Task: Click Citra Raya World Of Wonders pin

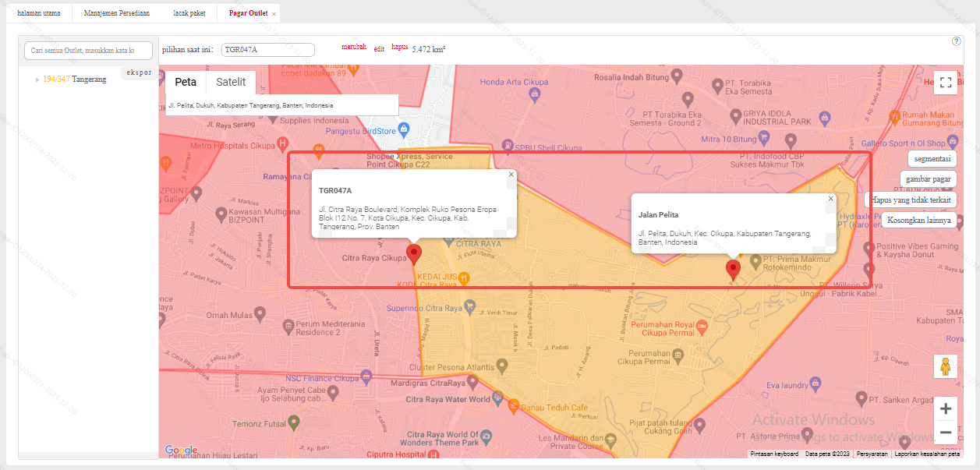Action: click(x=486, y=436)
